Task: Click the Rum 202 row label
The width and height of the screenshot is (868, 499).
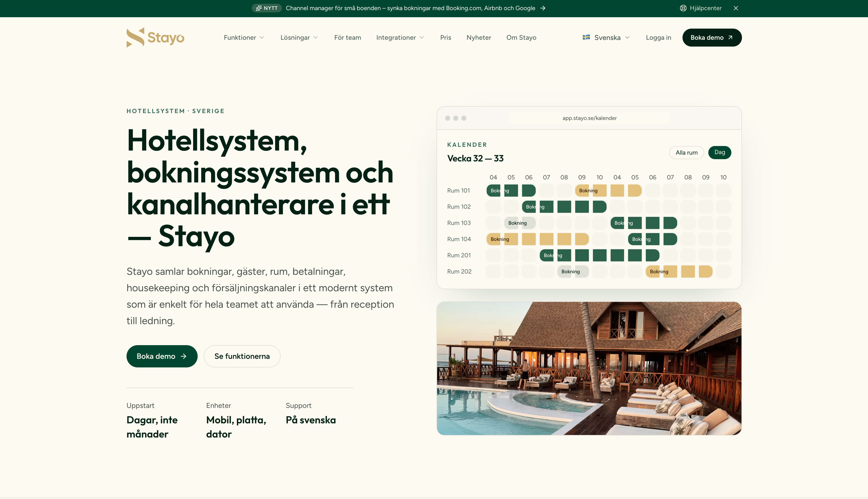Action: [459, 272]
